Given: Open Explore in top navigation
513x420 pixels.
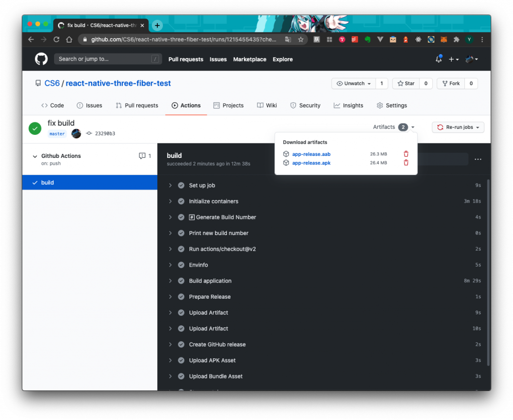Looking at the screenshot, I should click(283, 59).
